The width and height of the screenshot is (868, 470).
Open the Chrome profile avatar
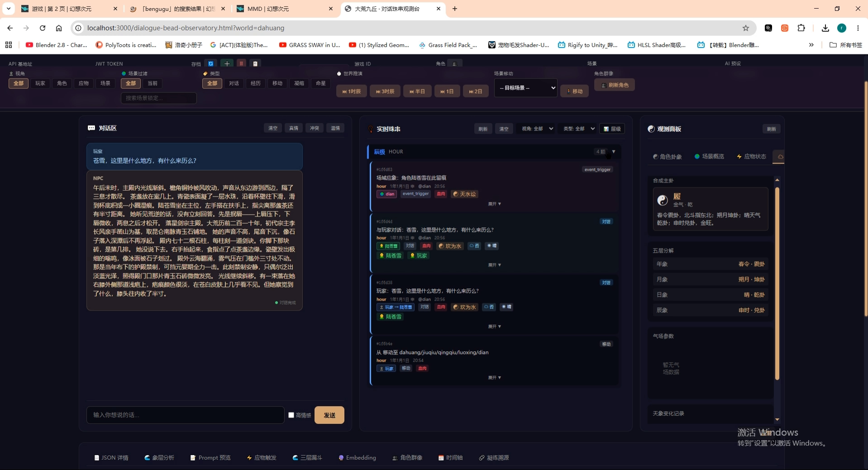pos(842,28)
